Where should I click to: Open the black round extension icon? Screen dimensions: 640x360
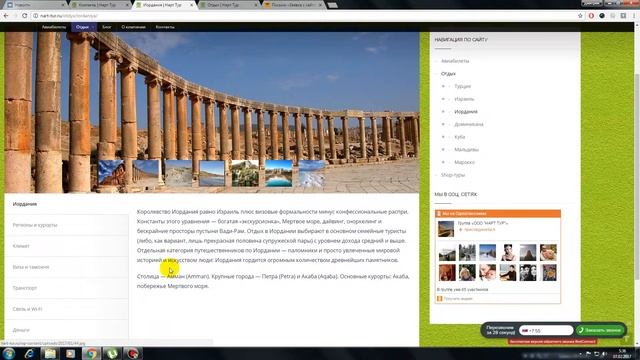point(602,16)
